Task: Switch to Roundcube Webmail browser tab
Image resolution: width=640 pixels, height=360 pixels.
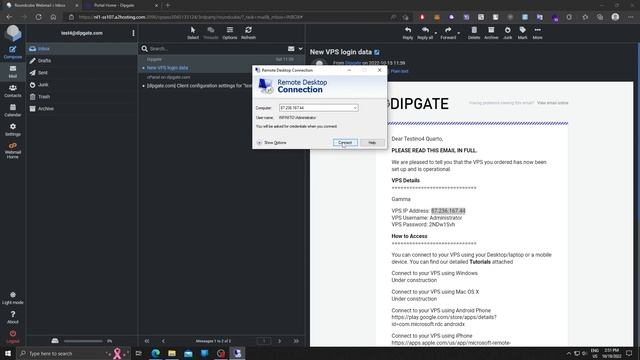Action: coord(41,5)
